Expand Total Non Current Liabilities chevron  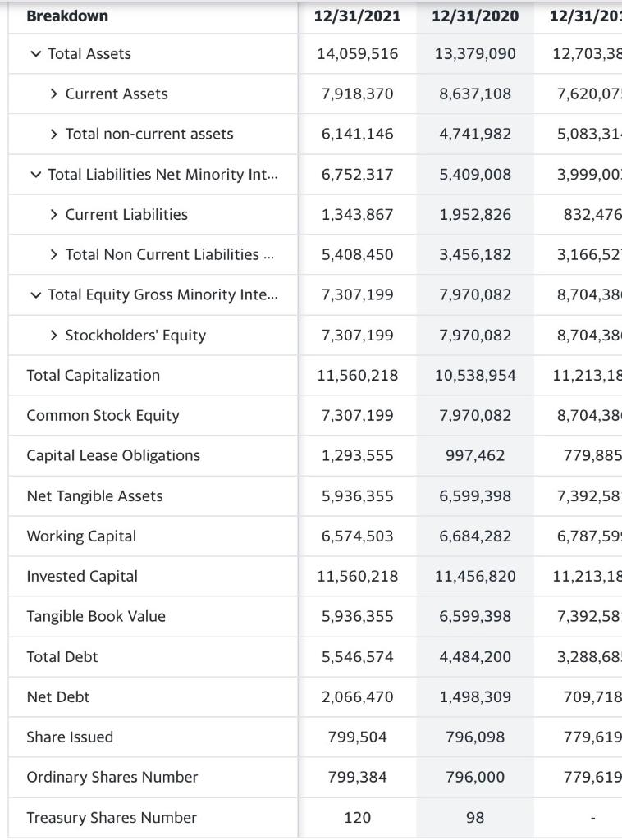(53, 255)
